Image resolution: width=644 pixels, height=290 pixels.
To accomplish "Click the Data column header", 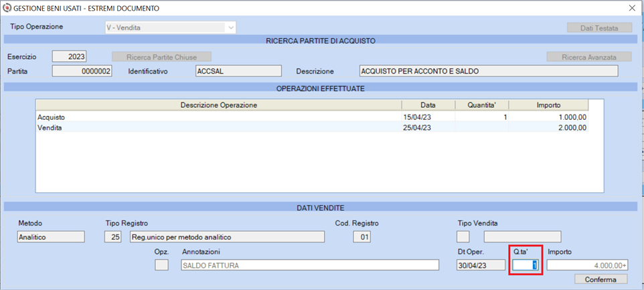I will [x=428, y=104].
